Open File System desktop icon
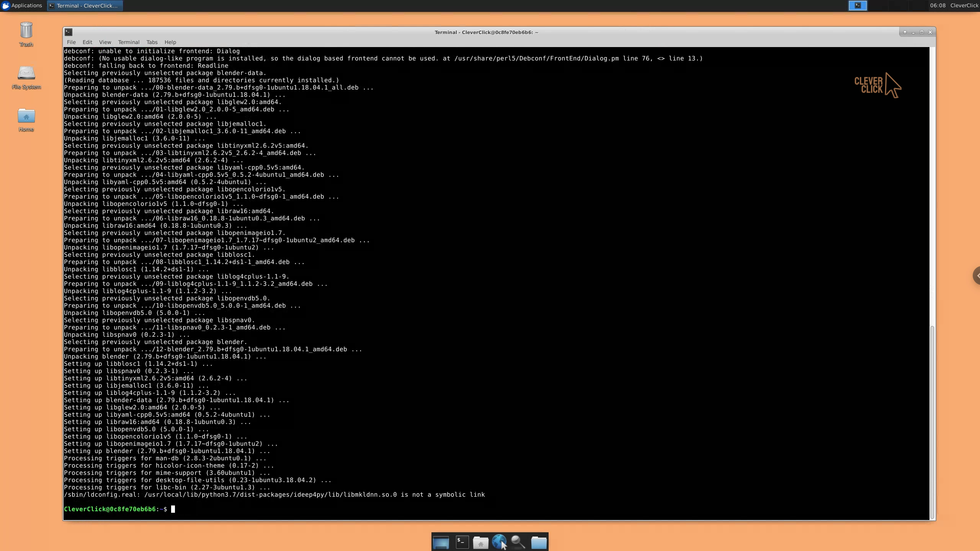Image resolution: width=980 pixels, height=551 pixels. point(26,77)
